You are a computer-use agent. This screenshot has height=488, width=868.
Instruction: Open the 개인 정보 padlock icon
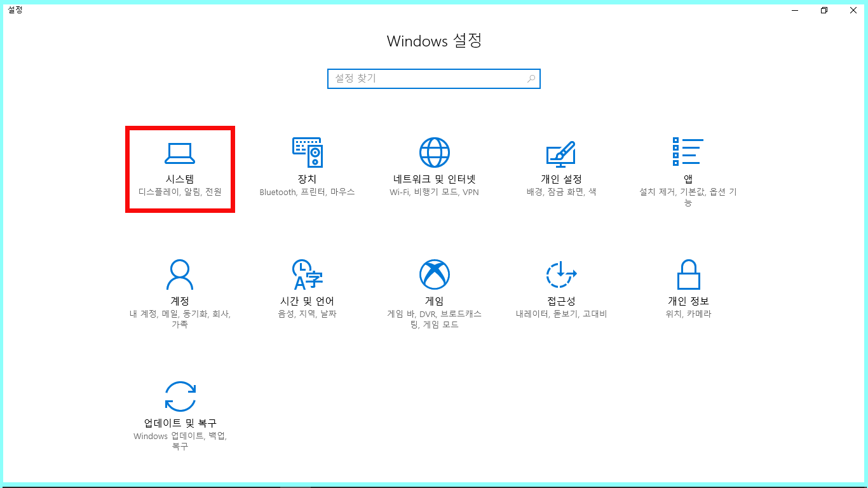tap(688, 274)
